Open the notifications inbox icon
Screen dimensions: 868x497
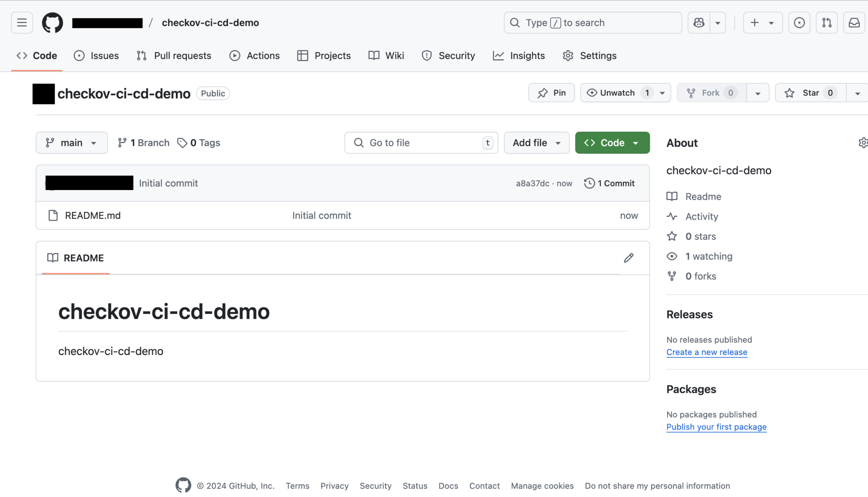pos(854,22)
